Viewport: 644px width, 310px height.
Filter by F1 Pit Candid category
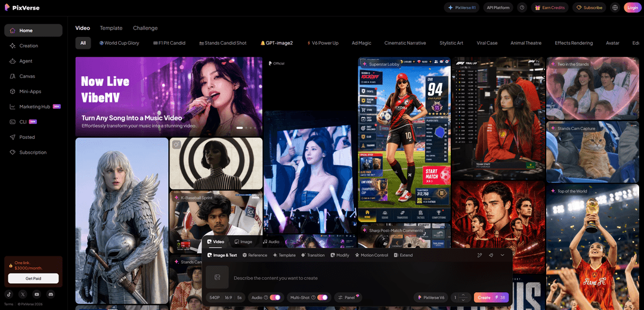pyautogui.click(x=169, y=43)
